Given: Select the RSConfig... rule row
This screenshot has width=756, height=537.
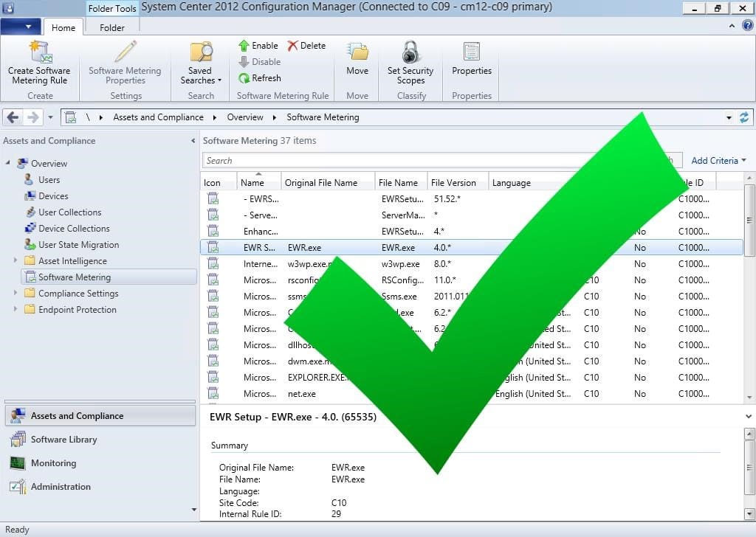Looking at the screenshot, I should coord(472,280).
